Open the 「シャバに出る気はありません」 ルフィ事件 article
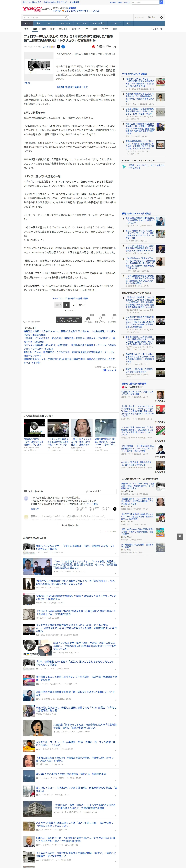 (70, 566)
